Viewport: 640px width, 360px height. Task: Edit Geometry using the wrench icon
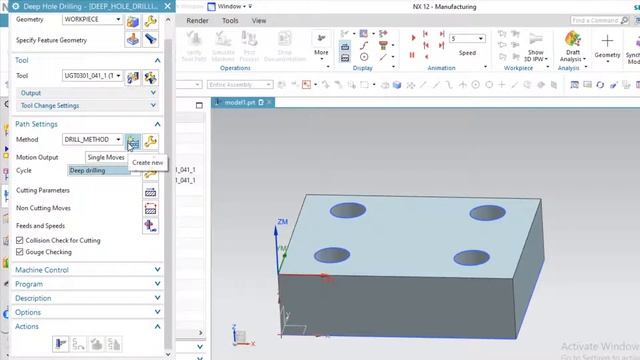click(150, 21)
